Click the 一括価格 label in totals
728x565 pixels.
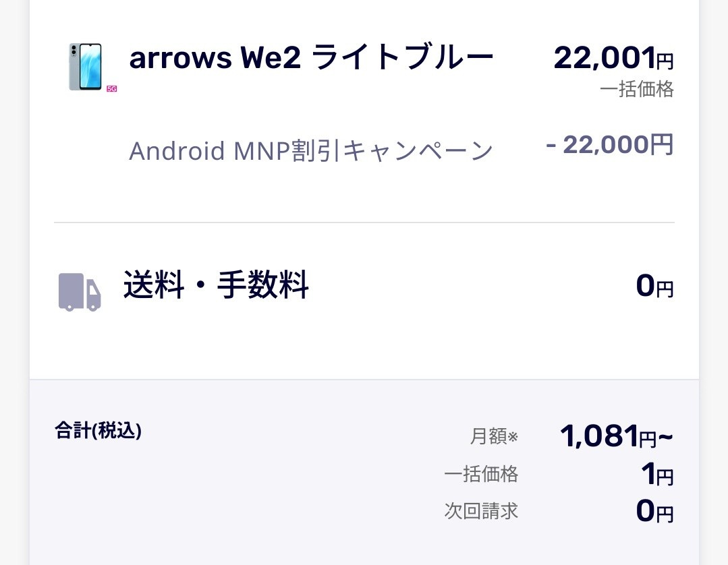click(x=481, y=474)
